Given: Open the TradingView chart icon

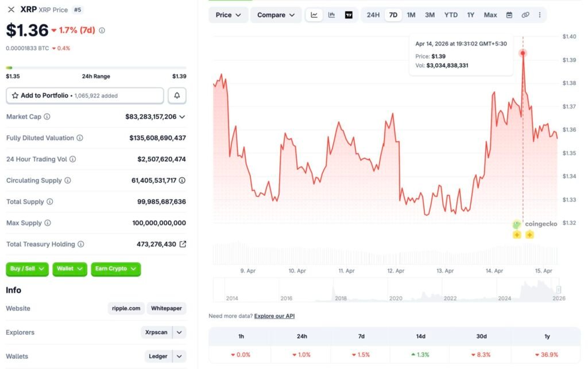Looking at the screenshot, I should [x=349, y=15].
